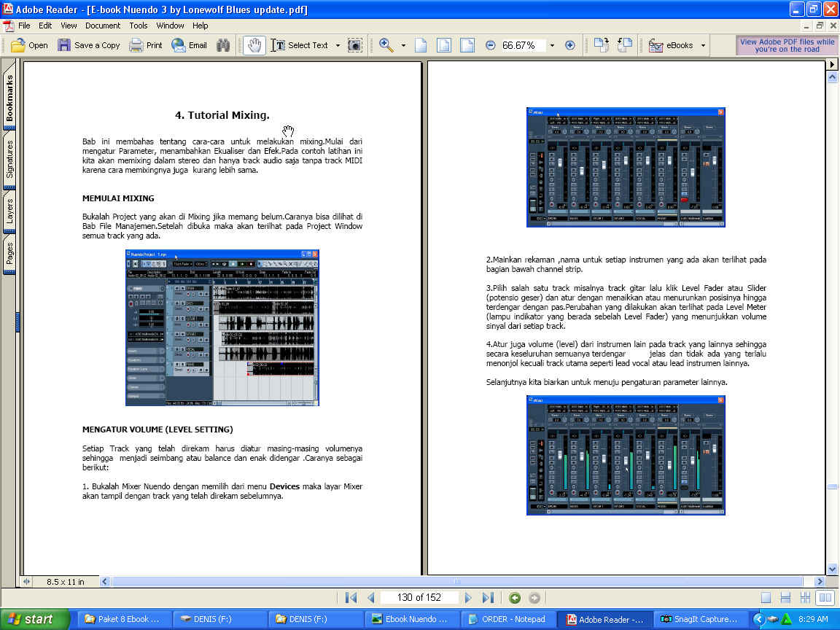Switch to Ebook Nuendo taskbar window
Screen dimensions: 840x630
coord(412,619)
